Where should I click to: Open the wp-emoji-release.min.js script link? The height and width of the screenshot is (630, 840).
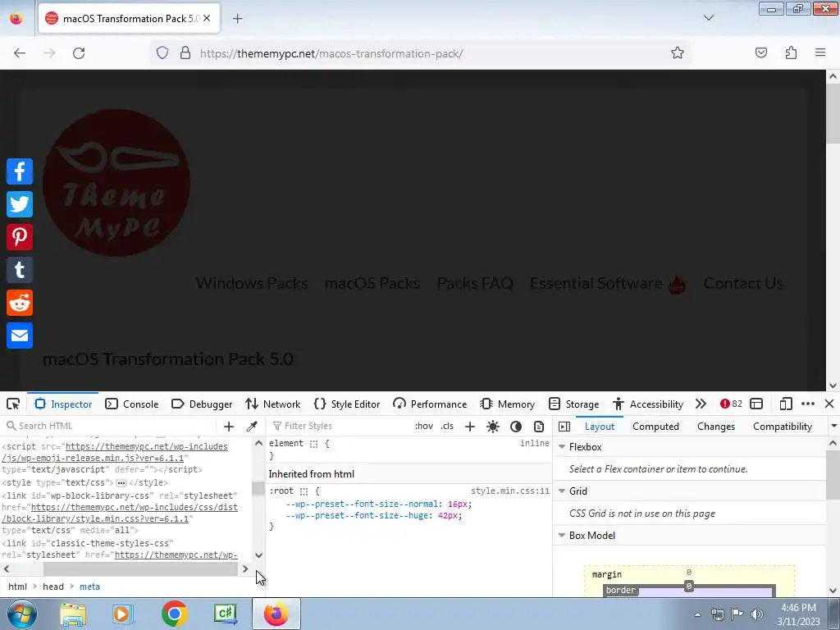coord(115,452)
